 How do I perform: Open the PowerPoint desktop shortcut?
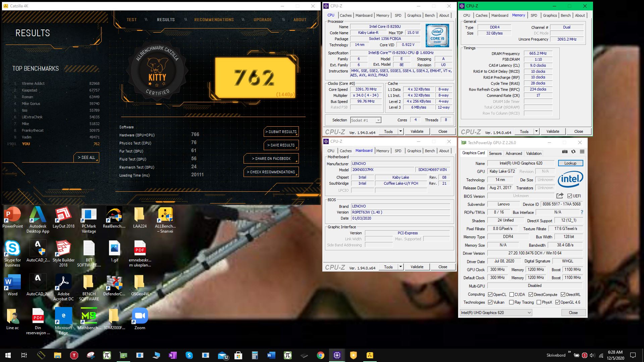click(12, 217)
